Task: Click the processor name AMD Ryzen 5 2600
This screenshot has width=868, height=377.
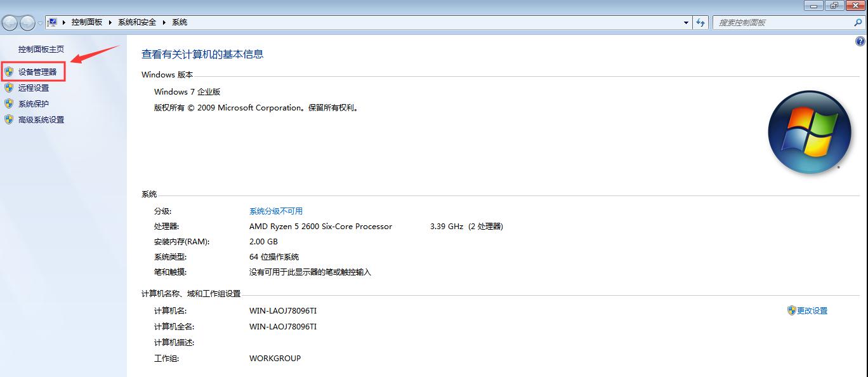Action: (321, 226)
